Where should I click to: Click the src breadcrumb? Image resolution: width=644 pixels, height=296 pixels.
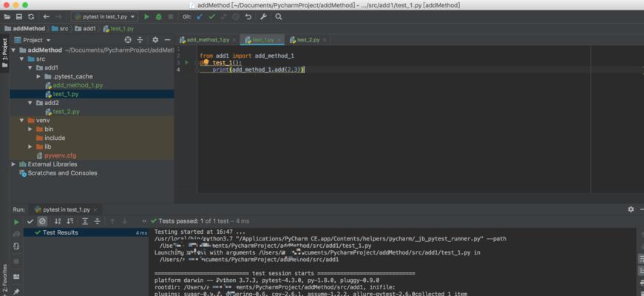point(60,29)
